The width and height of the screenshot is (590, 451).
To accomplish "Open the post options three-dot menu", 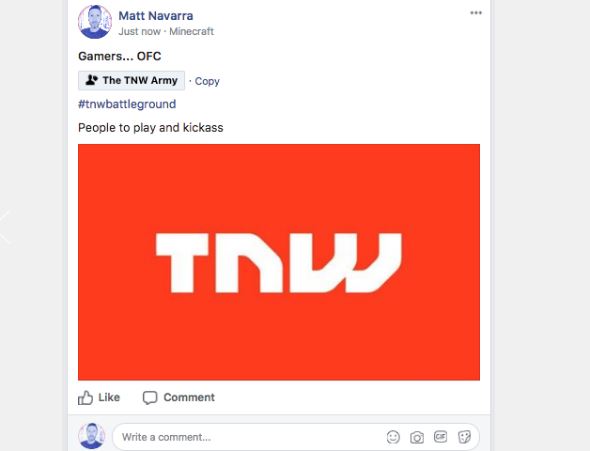I will click(x=476, y=13).
